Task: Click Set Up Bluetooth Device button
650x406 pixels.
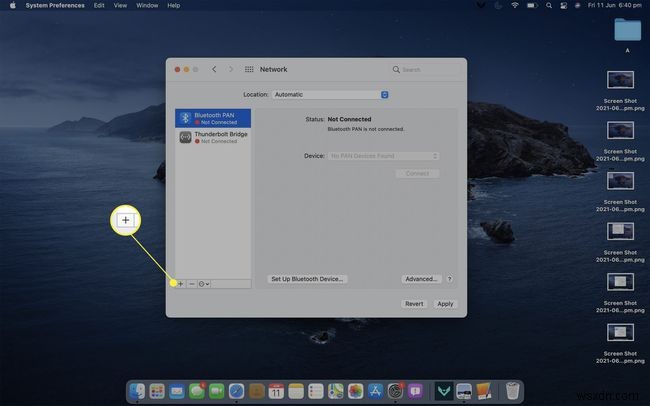Action: coord(307,279)
